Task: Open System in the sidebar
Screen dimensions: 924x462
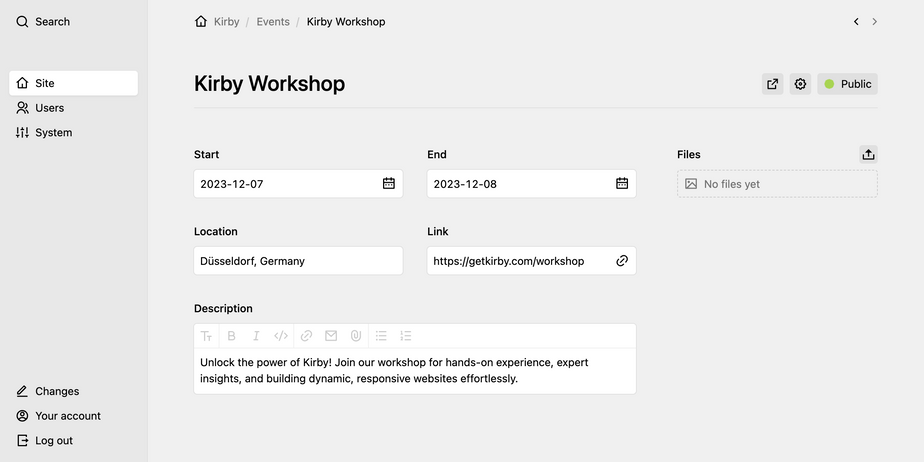Action: click(x=53, y=132)
